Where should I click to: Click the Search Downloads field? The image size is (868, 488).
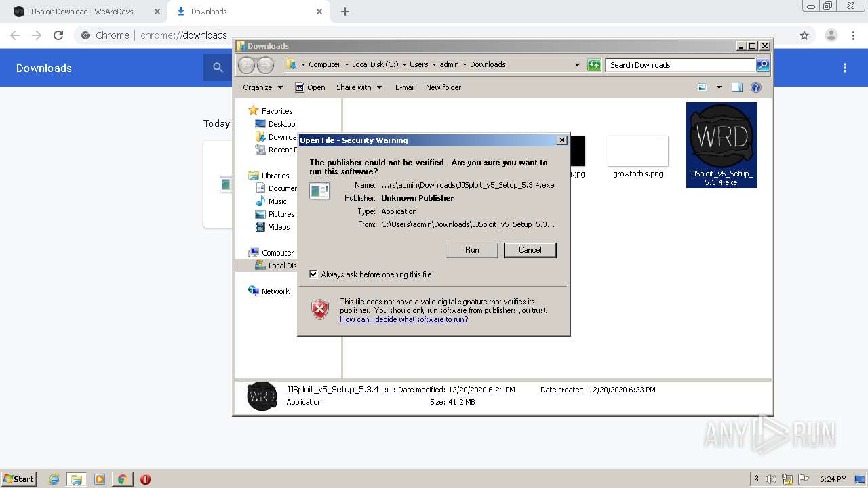point(680,65)
